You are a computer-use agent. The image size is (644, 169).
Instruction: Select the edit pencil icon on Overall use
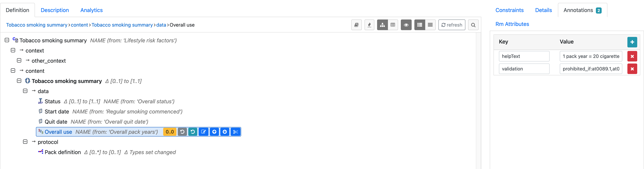tap(204, 132)
